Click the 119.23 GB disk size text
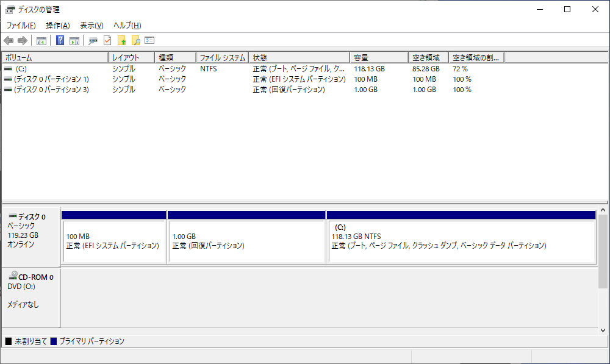The height and width of the screenshot is (364, 610). [x=23, y=235]
